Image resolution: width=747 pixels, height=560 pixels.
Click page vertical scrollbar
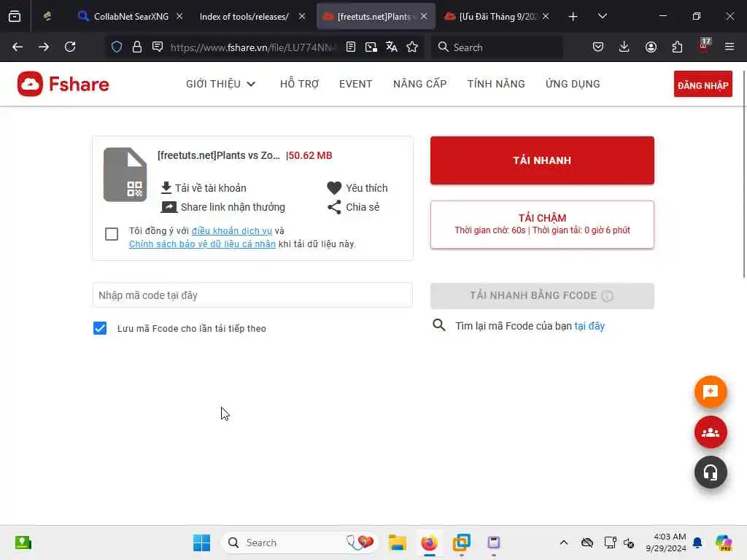tap(743, 173)
